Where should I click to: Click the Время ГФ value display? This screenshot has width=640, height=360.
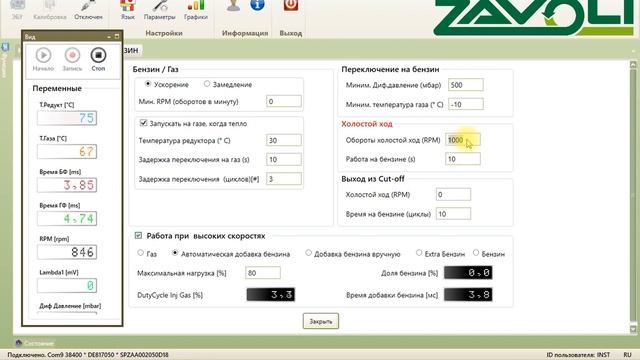pos(67,218)
